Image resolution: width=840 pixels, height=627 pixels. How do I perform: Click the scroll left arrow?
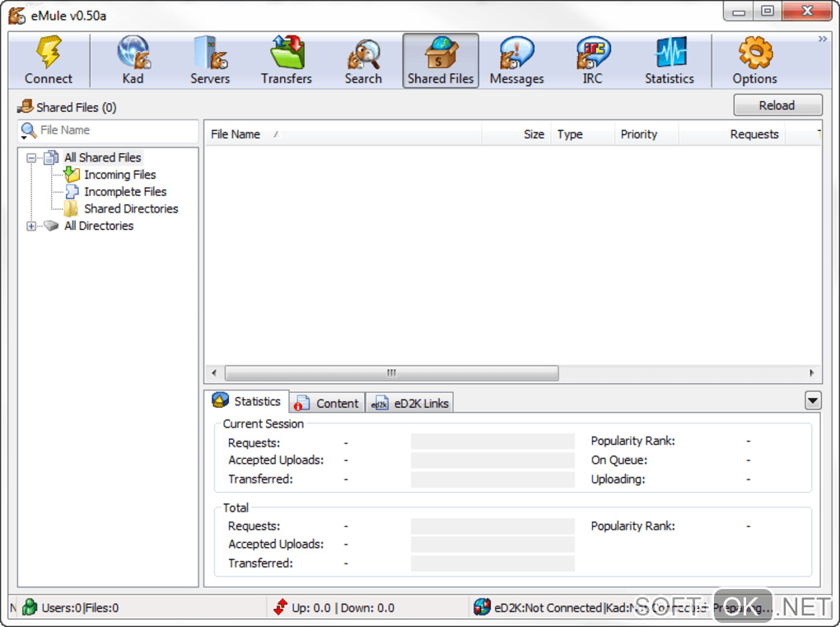coord(214,373)
